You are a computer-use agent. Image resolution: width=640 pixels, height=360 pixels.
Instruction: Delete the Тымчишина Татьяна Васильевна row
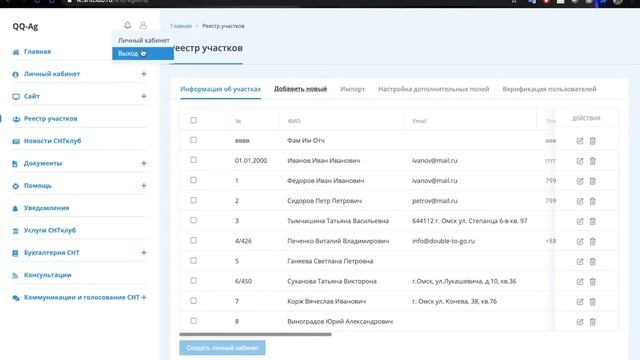593,221
